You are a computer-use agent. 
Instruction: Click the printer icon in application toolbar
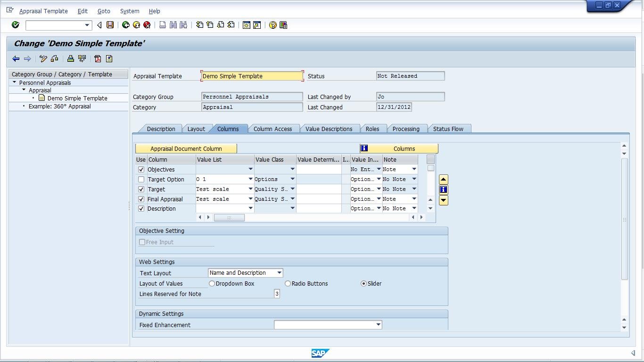[x=71, y=59]
